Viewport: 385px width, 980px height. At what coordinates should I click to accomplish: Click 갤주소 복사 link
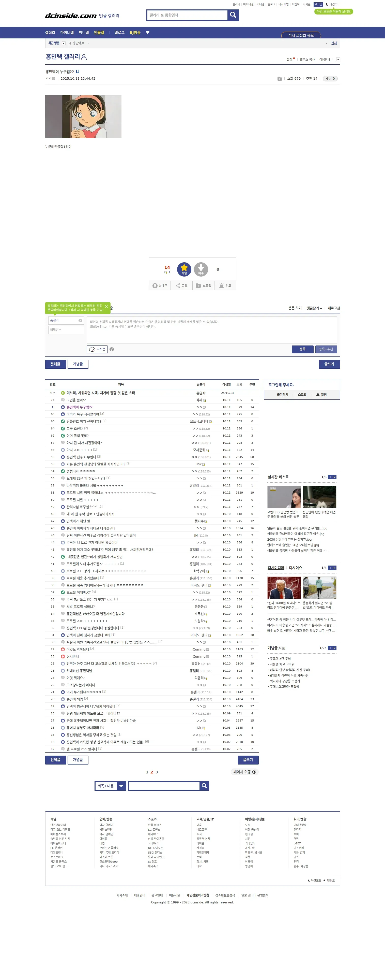tap(307, 59)
